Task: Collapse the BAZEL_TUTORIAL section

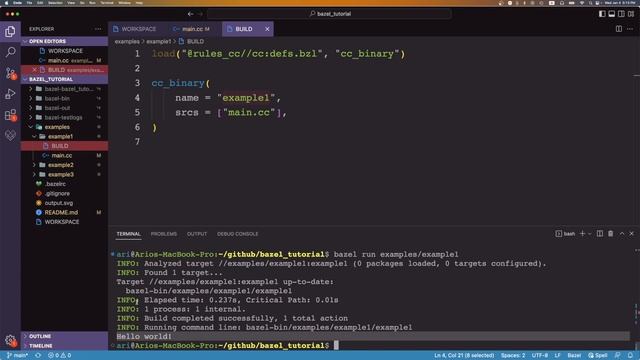Action: click(64, 79)
